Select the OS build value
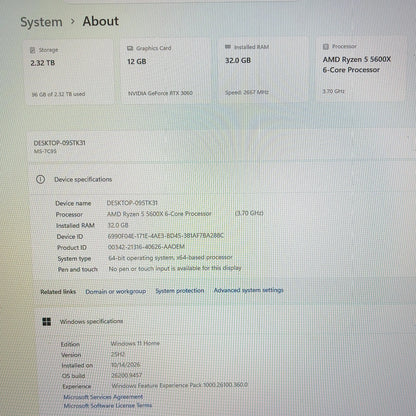 (127, 375)
